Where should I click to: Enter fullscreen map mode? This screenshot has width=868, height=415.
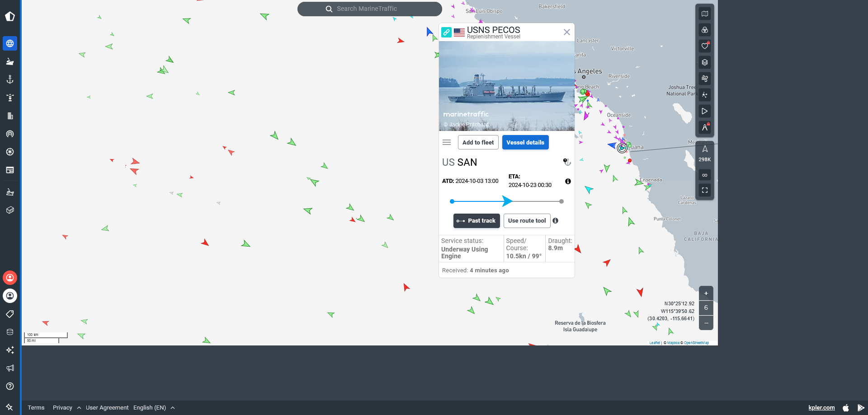[x=705, y=190]
